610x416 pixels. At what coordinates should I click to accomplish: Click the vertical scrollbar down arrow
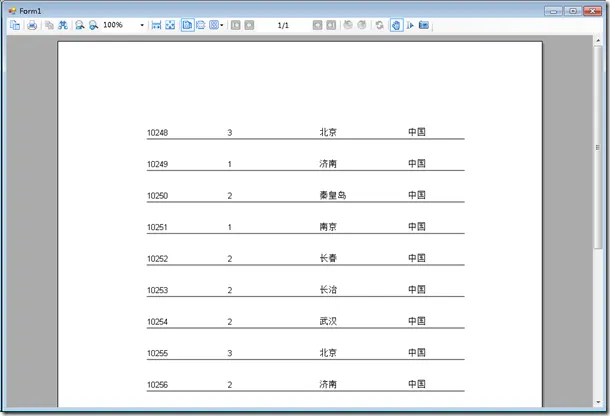pyautogui.click(x=598, y=402)
